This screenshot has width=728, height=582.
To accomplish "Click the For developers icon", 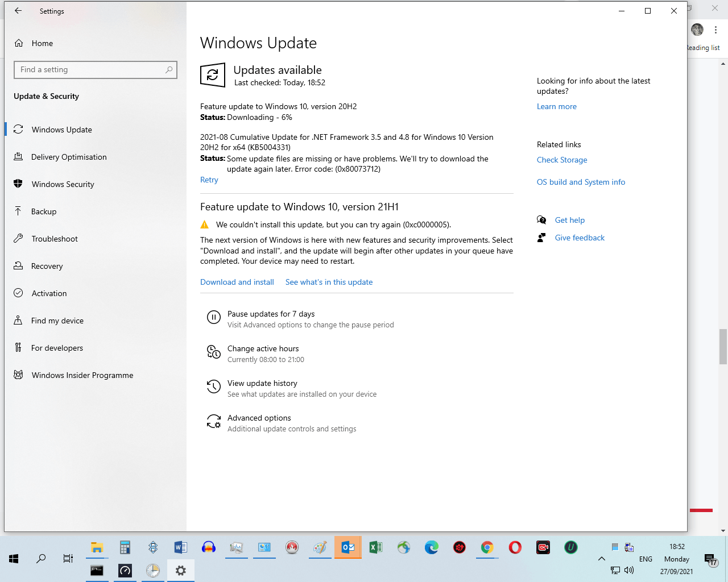I will pos(18,348).
